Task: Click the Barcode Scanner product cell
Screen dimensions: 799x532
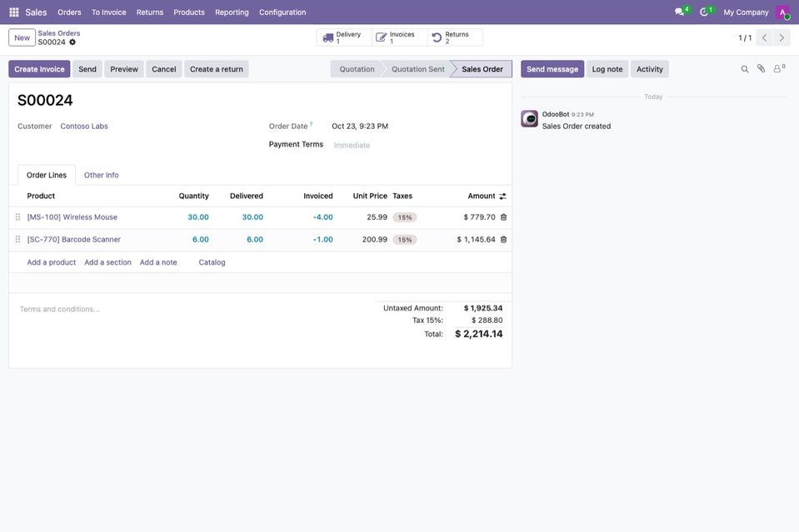Action: (74, 239)
